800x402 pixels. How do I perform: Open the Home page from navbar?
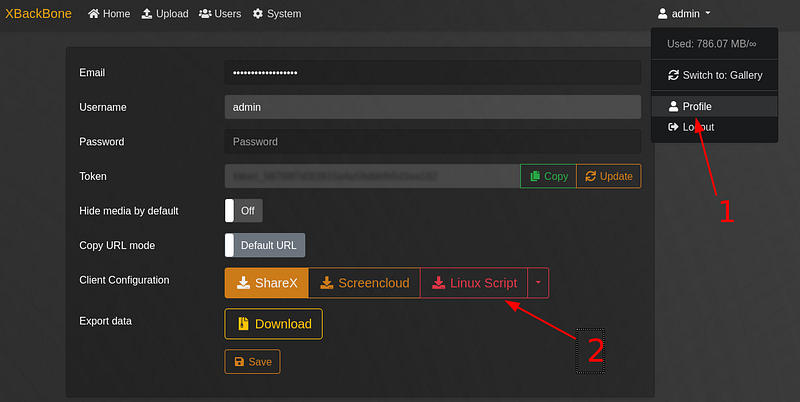(x=109, y=14)
